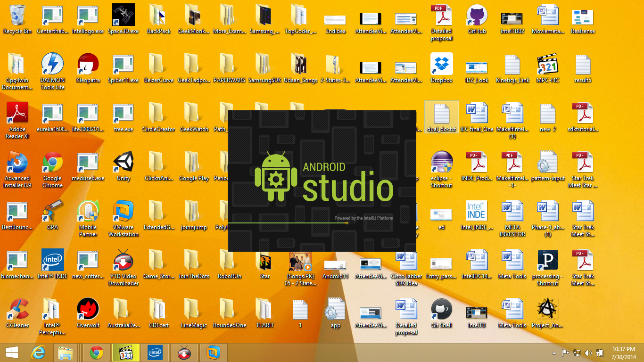Image resolution: width=644 pixels, height=362 pixels.
Task: Select the GPA desktop icon
Action: (53, 215)
